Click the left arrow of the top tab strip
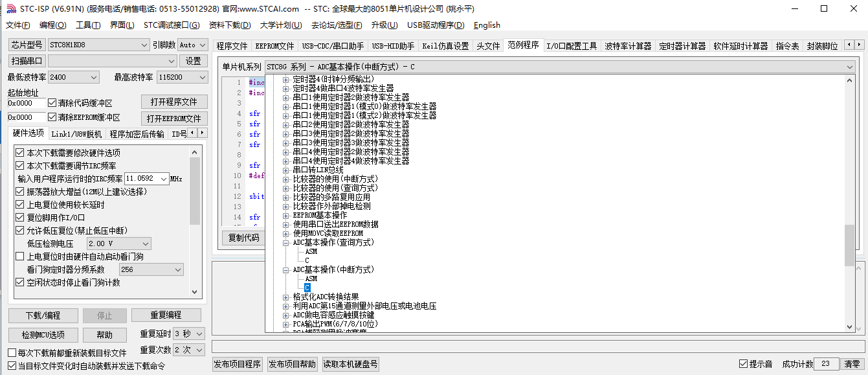 [x=848, y=45]
